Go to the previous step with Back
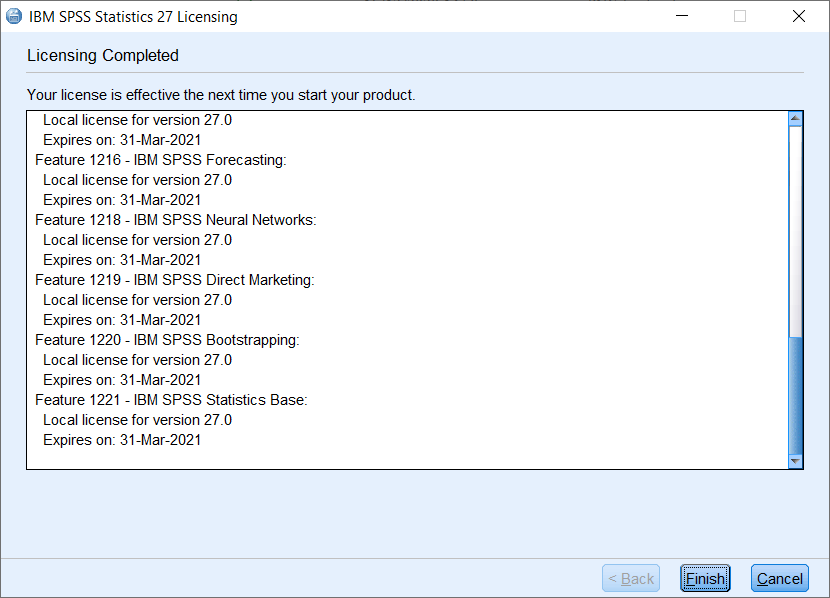The height and width of the screenshot is (598, 830). point(631,578)
